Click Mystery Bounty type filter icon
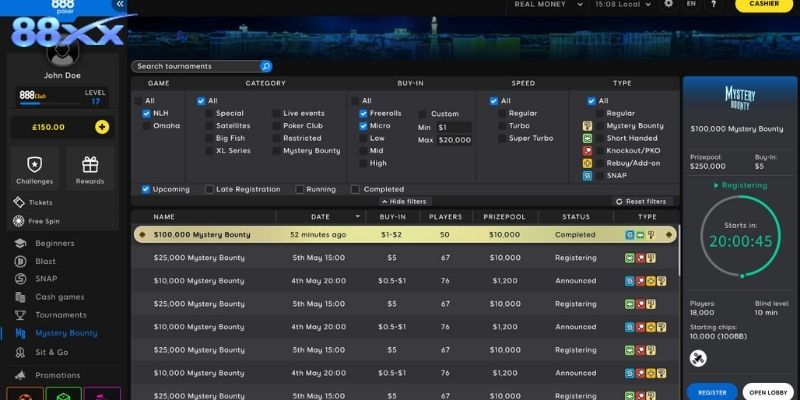The width and height of the screenshot is (800, 400). 587,126
